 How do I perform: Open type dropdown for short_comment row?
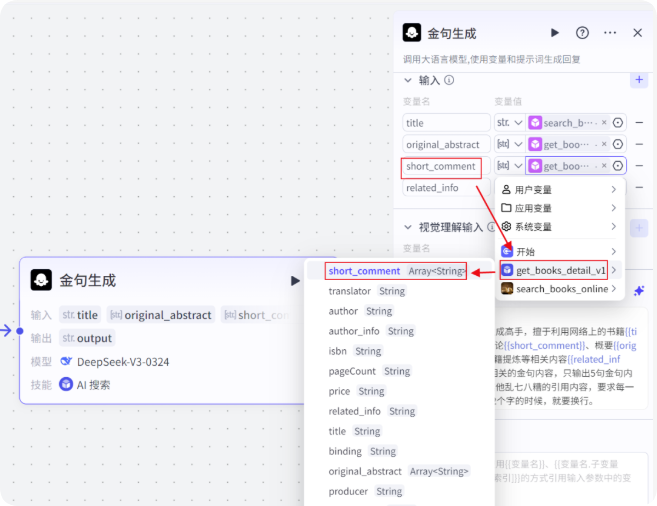click(x=510, y=166)
